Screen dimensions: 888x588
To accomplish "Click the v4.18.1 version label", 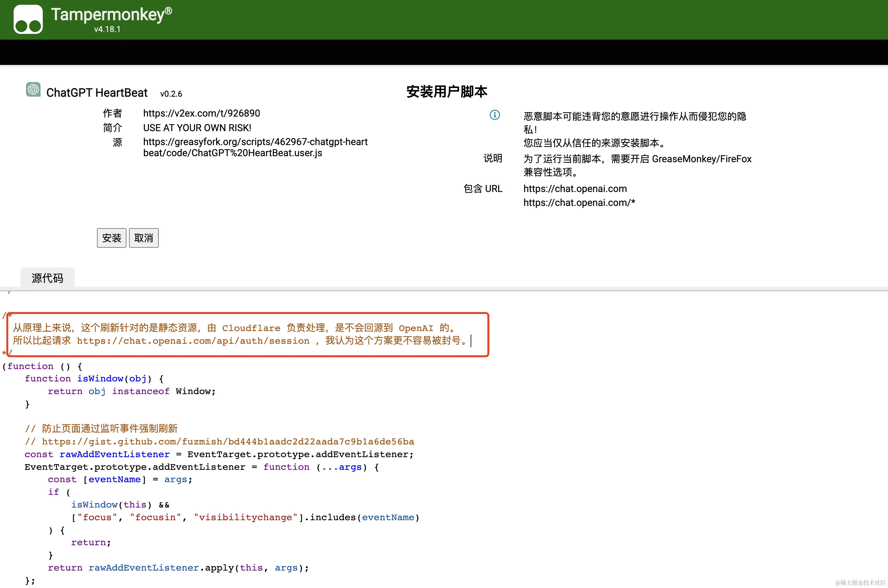I will [107, 29].
